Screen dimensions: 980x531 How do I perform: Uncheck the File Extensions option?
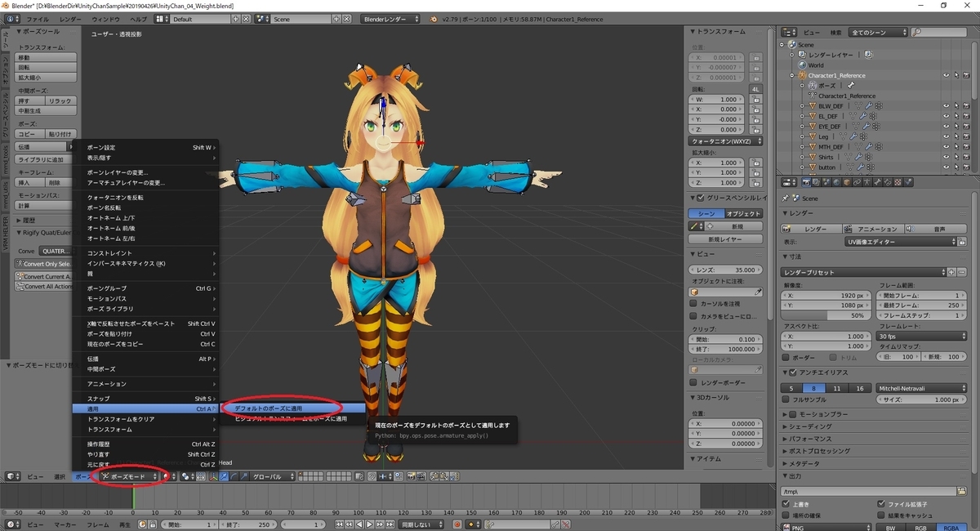[x=880, y=504]
